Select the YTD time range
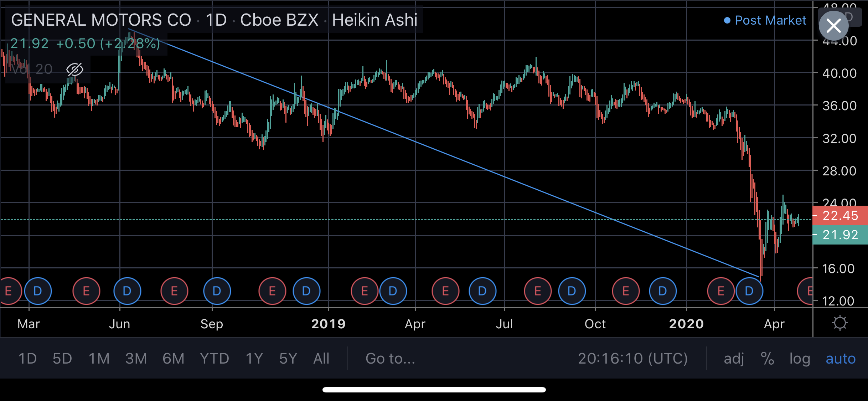The height and width of the screenshot is (401, 868). tap(215, 359)
